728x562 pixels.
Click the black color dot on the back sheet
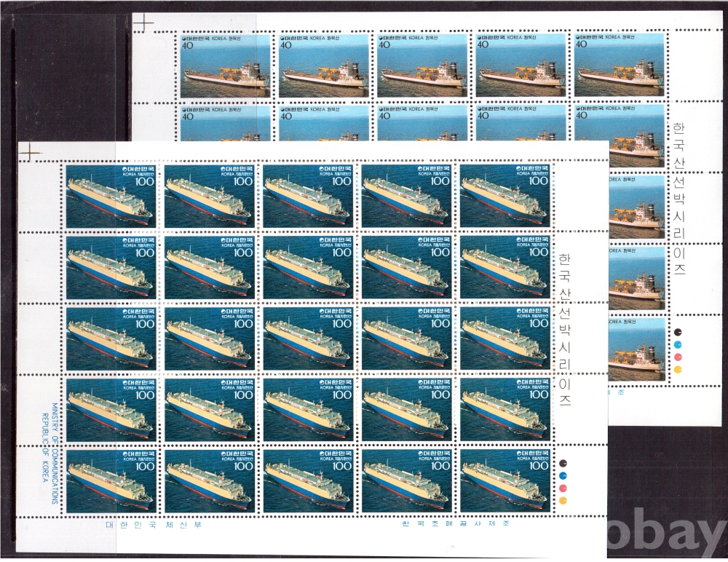coord(678,330)
